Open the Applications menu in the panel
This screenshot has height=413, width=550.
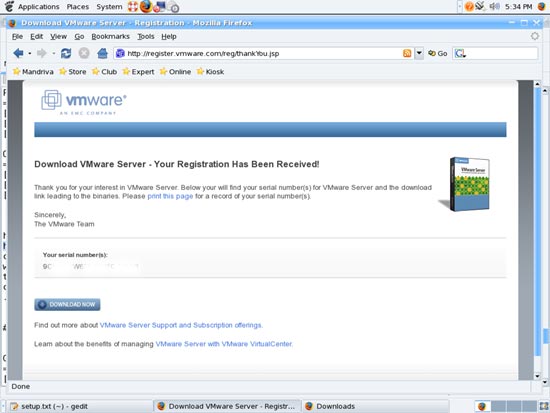point(39,7)
